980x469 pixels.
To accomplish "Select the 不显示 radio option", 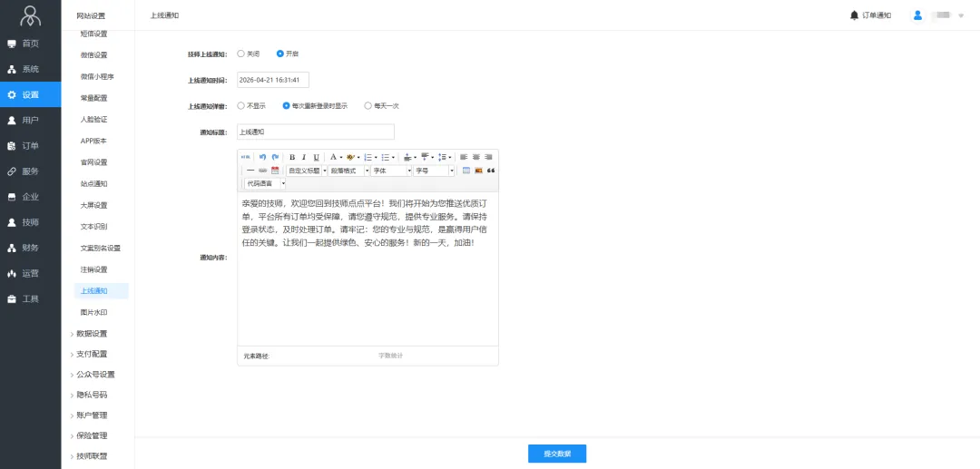I will pos(240,105).
